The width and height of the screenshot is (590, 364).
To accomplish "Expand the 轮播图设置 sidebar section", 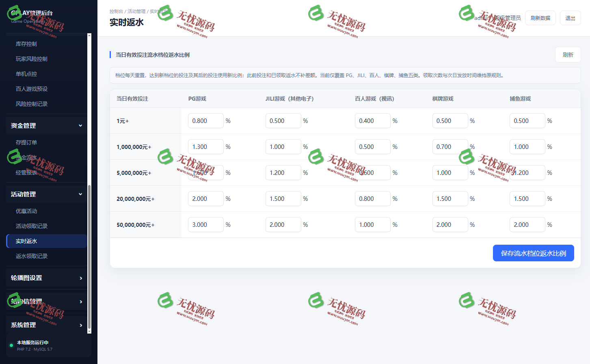I will (x=47, y=278).
